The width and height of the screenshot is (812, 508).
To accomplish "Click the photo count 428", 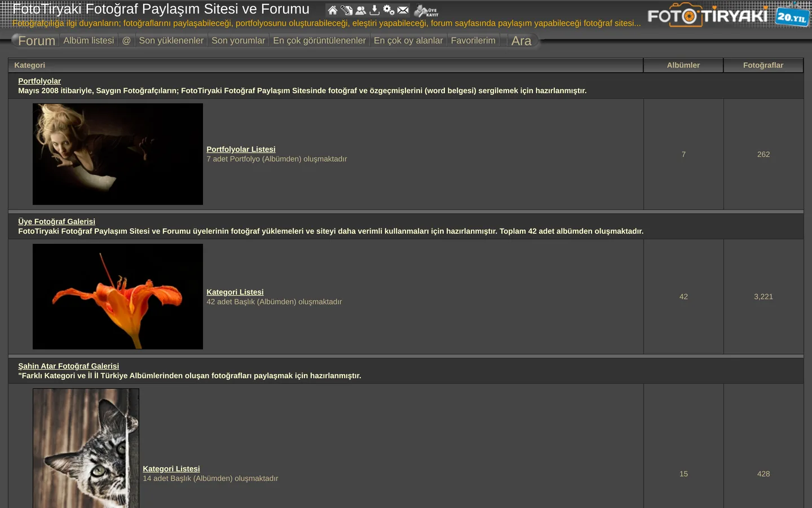I will tap(764, 474).
